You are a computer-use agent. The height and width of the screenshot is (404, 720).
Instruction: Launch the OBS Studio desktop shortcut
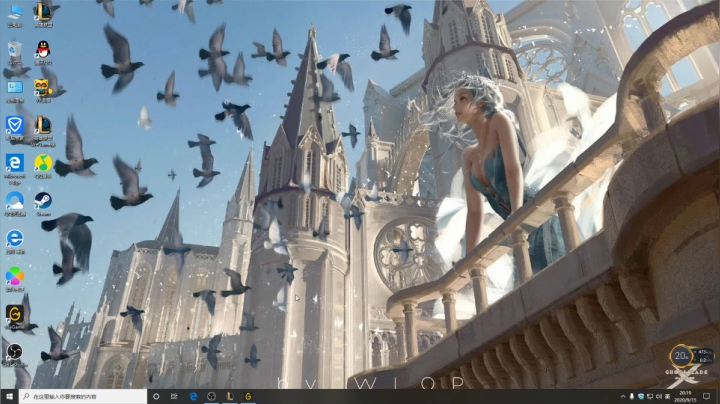tap(15, 355)
